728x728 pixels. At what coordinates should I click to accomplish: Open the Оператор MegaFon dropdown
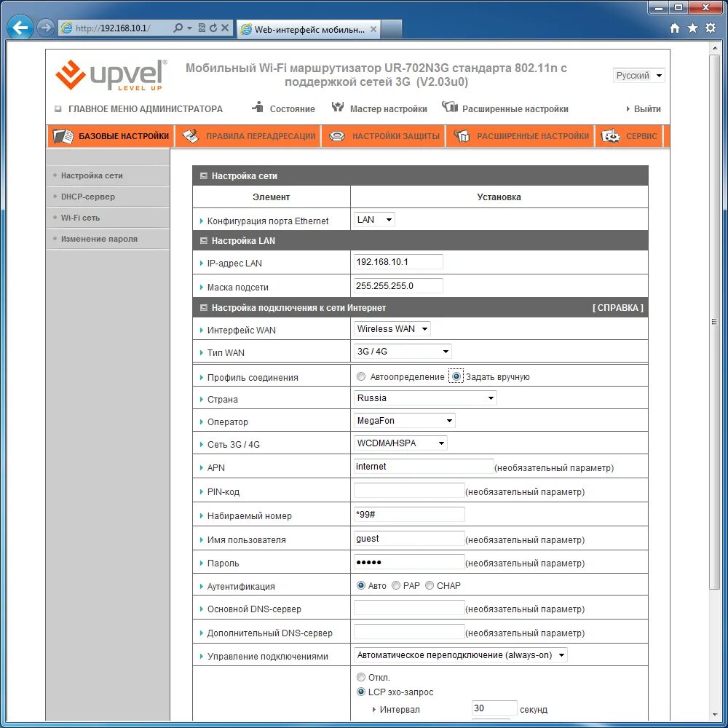404,421
